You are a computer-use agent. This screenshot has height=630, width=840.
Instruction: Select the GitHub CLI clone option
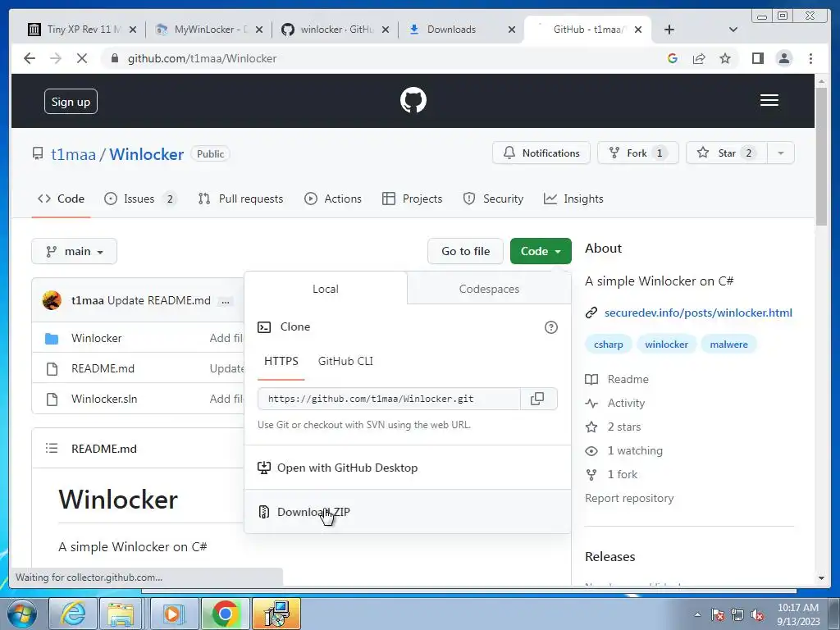[345, 361]
